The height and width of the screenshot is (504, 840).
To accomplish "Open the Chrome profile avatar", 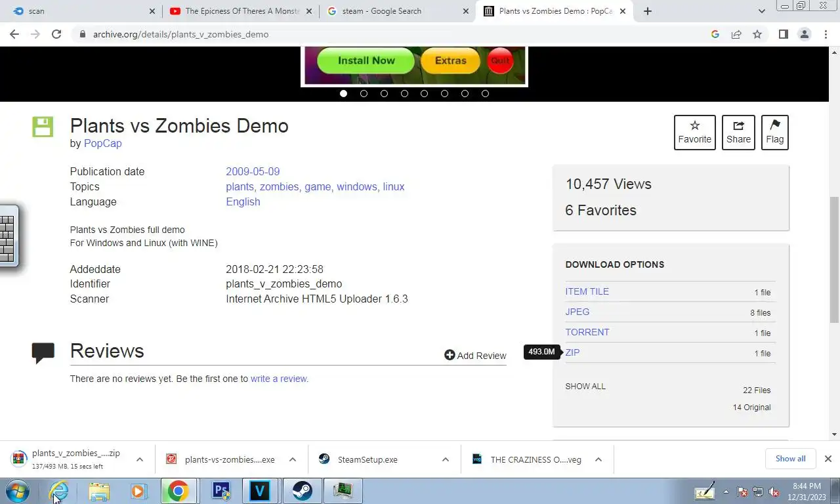I will (x=805, y=34).
